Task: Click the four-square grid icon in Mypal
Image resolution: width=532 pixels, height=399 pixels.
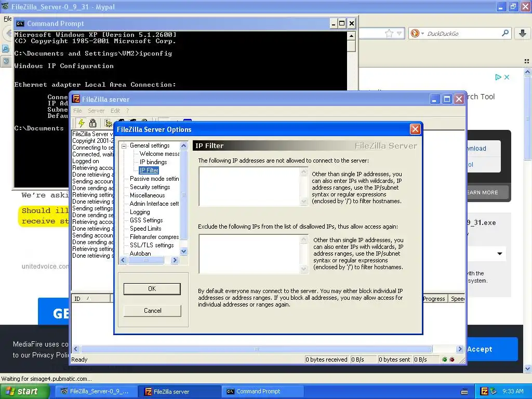Action: [x=527, y=61]
